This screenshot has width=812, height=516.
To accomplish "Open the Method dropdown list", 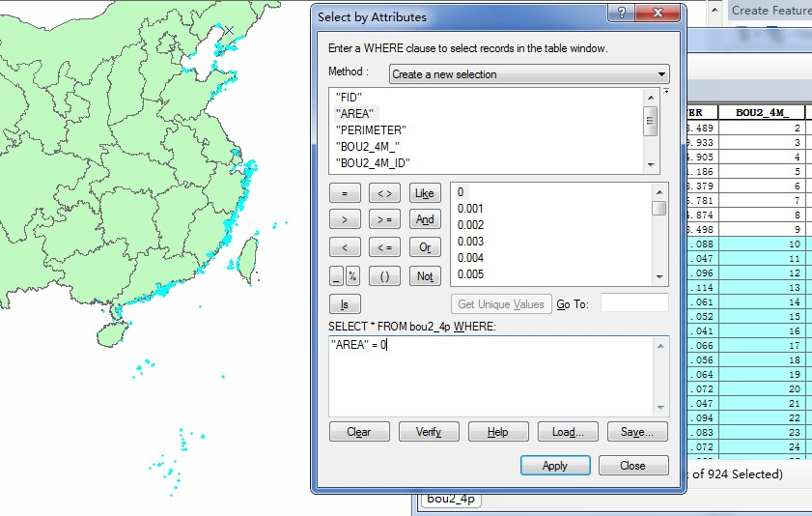I will click(x=529, y=74).
